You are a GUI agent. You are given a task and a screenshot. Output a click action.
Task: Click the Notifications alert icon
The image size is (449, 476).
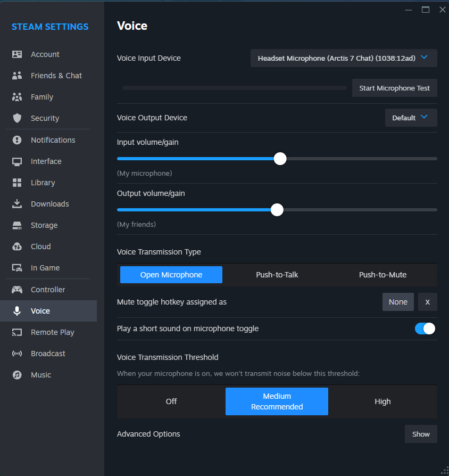(x=17, y=140)
